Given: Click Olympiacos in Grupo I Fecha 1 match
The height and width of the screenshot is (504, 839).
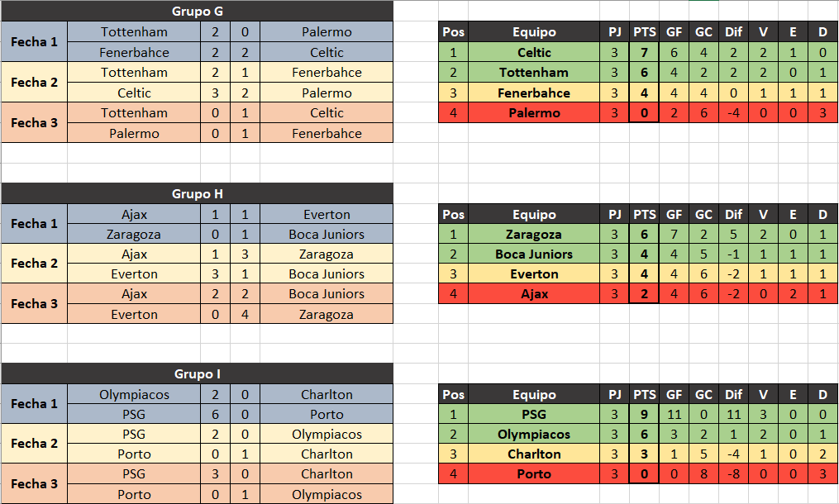Looking at the screenshot, I should (x=134, y=395).
